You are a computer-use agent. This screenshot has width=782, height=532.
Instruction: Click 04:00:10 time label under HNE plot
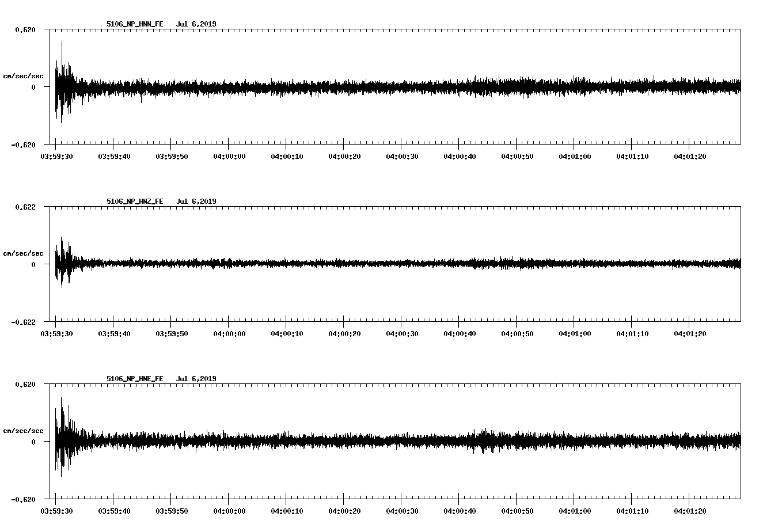(x=287, y=511)
